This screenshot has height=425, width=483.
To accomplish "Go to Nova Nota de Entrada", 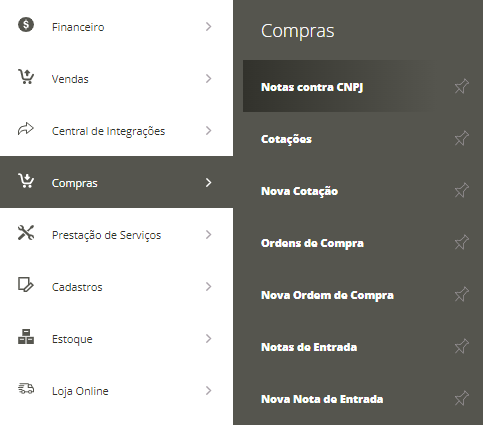I will (322, 399).
